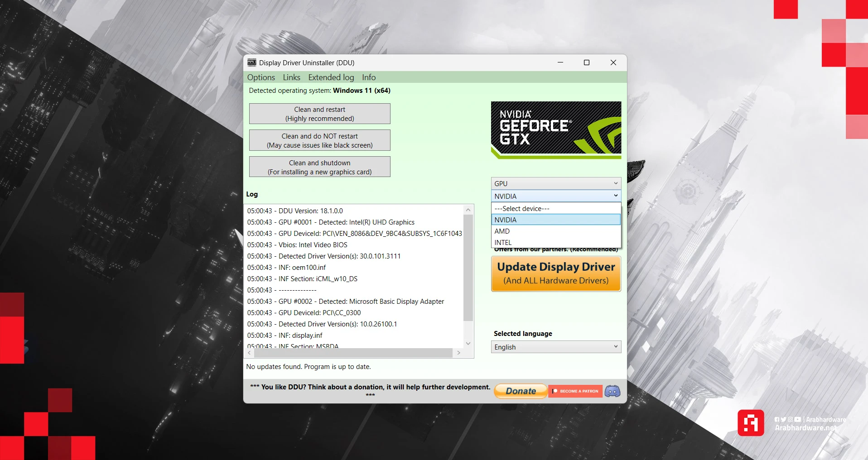Click the NVIDIA GeForce GTX logo
Screen dimensions: 868x460
[556, 130]
